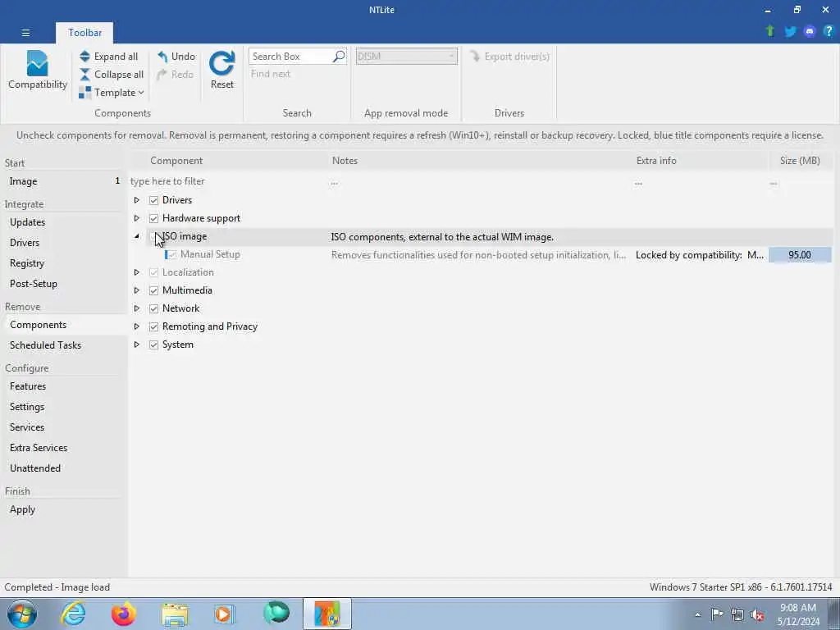Screen dimensions: 840x630
Task: Open the Unattended page
Action: (64, 468)
